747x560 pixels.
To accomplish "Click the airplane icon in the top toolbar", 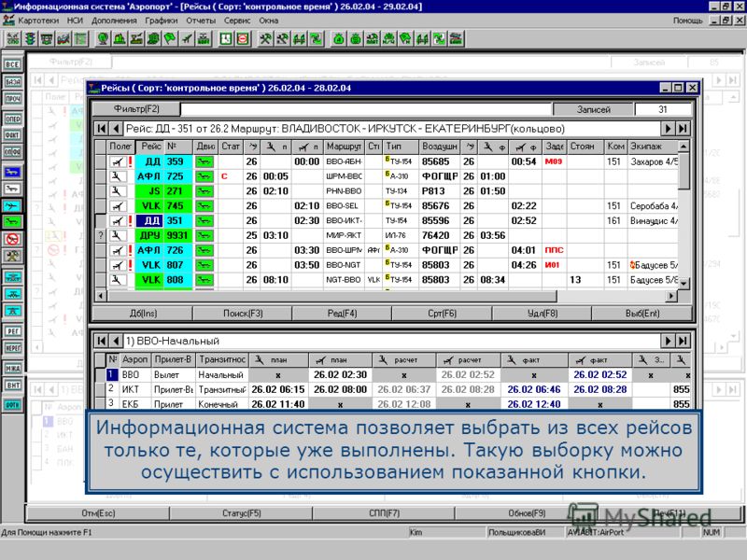I will point(188,38).
